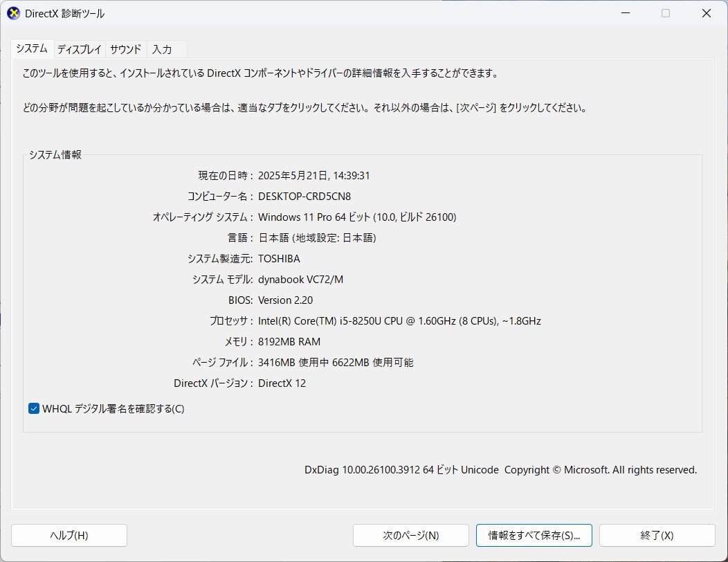Switch to the ディスプレイ tab
Image resolution: width=728 pixels, height=562 pixels.
tap(79, 49)
